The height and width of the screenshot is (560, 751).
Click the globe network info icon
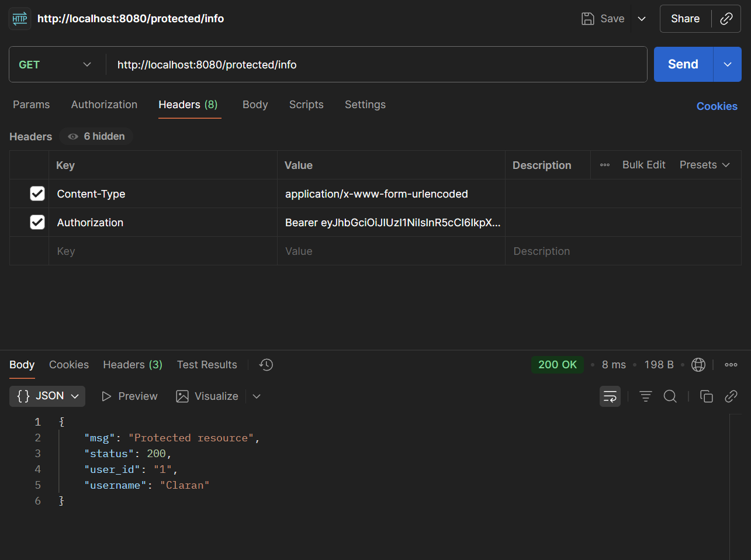(698, 365)
